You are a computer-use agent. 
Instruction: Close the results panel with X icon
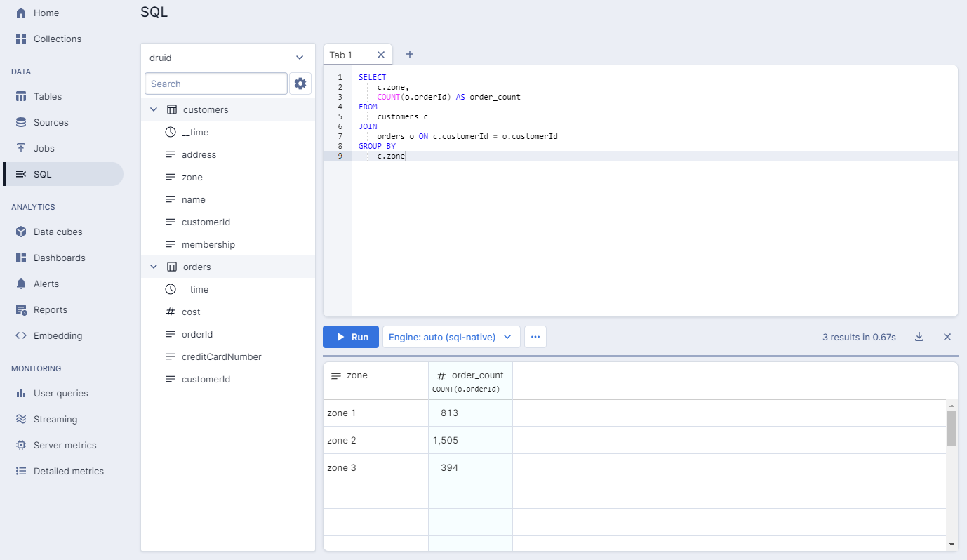point(947,337)
